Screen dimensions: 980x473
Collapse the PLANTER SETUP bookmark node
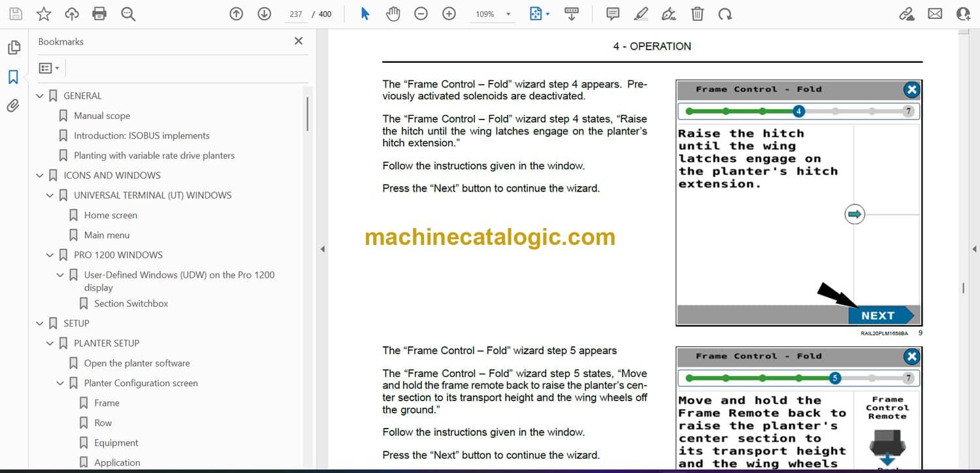[50, 343]
